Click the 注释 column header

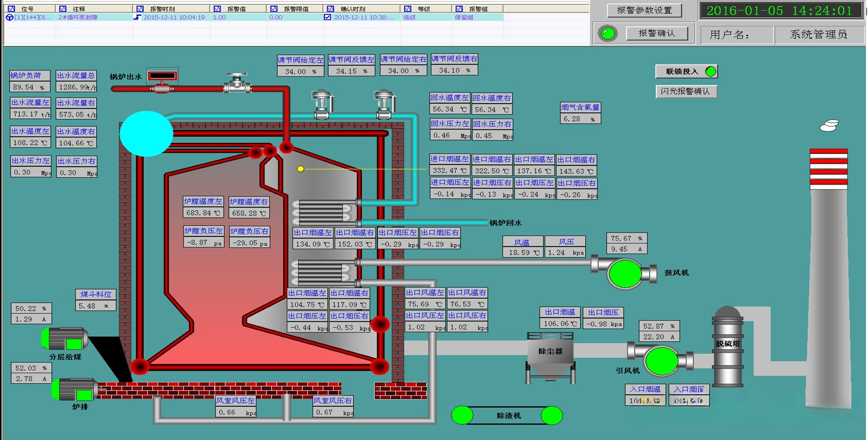(78, 8)
